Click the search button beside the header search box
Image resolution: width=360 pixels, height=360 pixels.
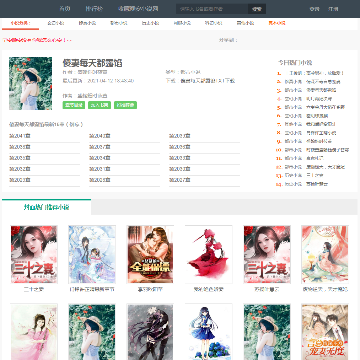tap(257, 9)
